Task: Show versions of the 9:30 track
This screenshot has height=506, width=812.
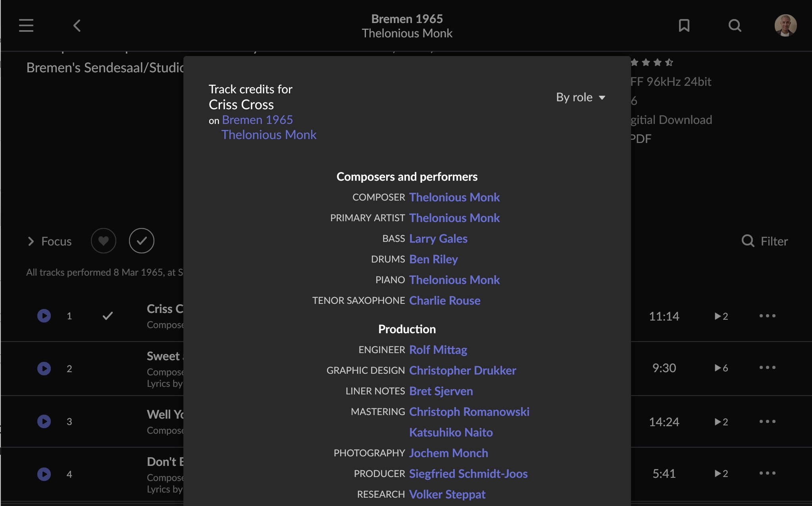Action: [x=721, y=368]
